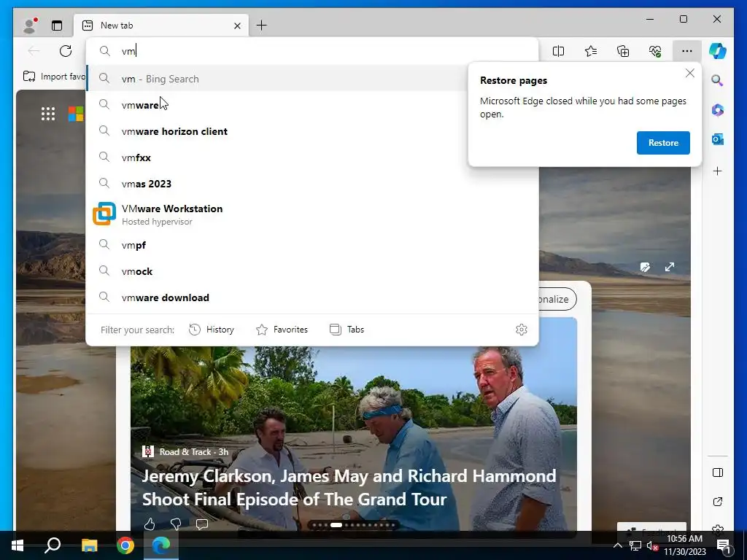Open the Favorites star list
Image resolution: width=747 pixels, height=560 pixels.
coord(591,51)
